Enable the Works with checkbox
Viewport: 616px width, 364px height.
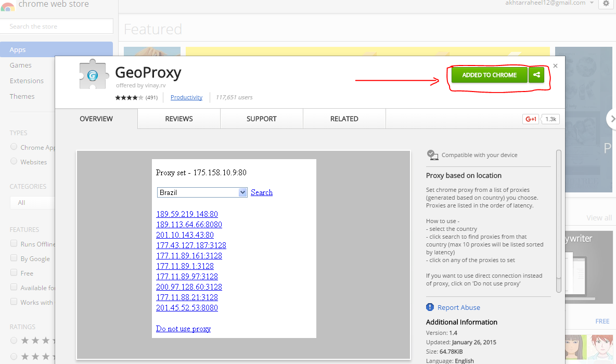click(14, 302)
